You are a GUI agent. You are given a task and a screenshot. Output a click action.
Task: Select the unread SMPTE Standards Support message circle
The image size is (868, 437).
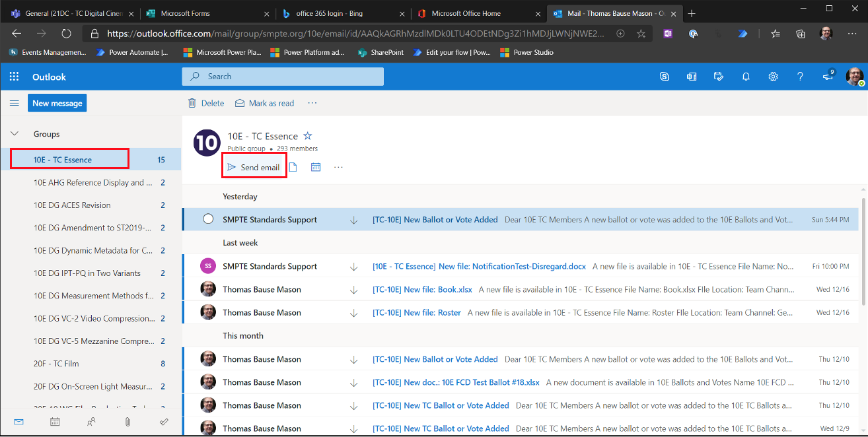click(208, 219)
